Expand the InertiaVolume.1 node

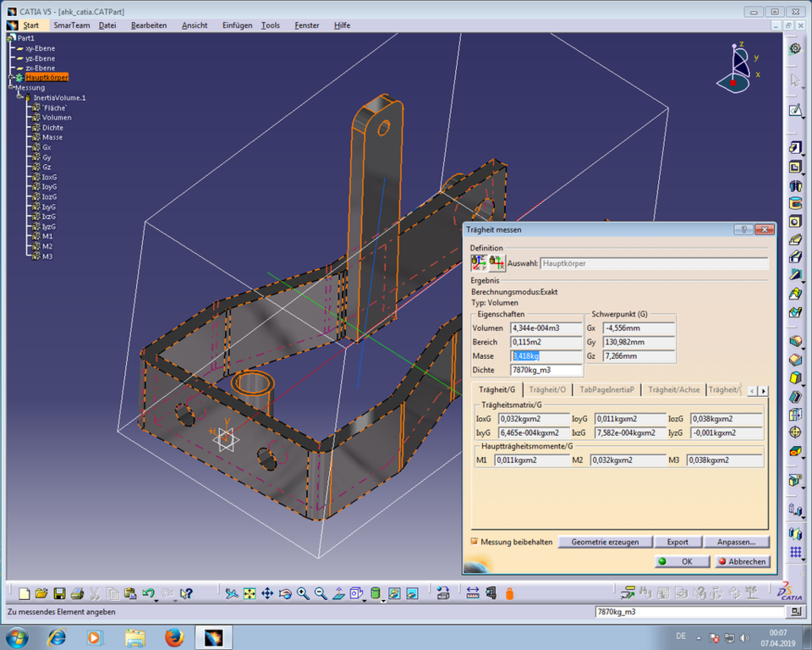[x=19, y=96]
